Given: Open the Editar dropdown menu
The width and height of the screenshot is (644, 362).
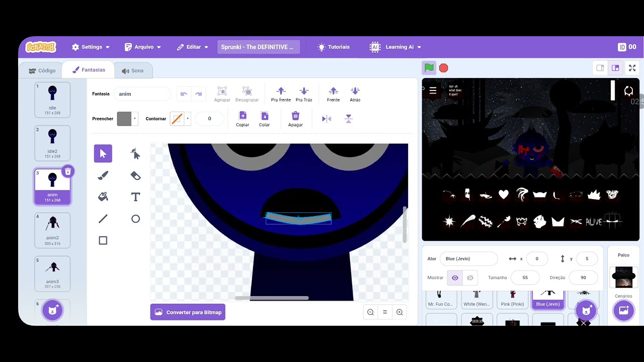Looking at the screenshot, I should [x=193, y=47].
